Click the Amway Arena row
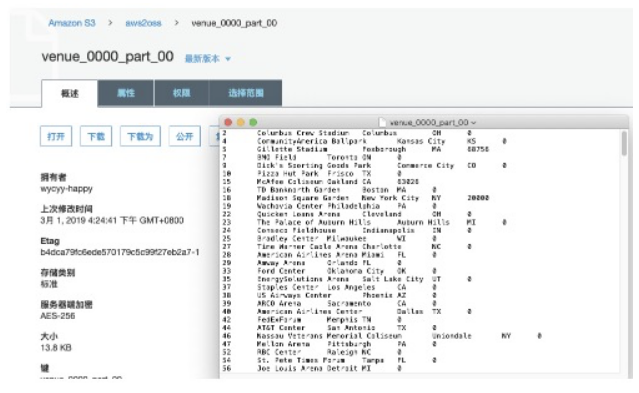 (x=312, y=263)
